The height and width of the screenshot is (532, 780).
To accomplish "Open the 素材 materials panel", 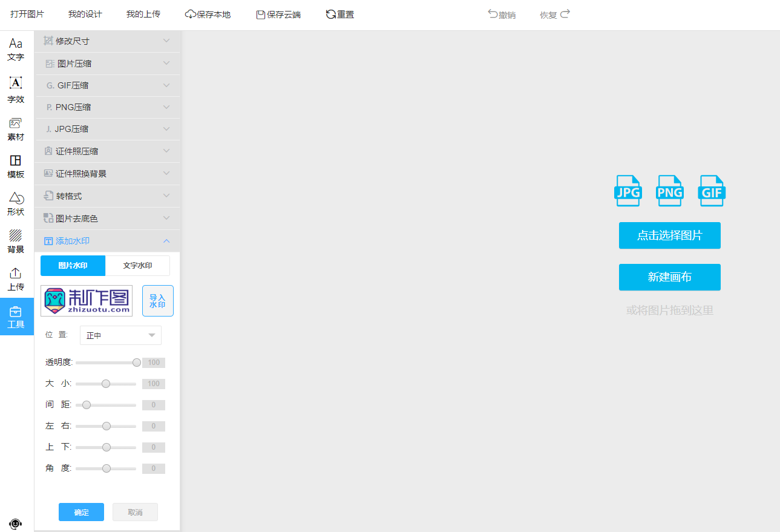I will coord(16,129).
